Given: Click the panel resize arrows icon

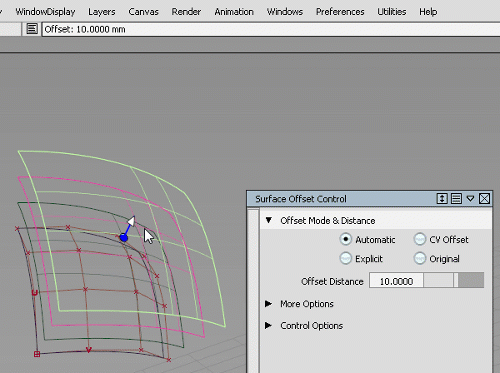Looking at the screenshot, I should pos(442,199).
